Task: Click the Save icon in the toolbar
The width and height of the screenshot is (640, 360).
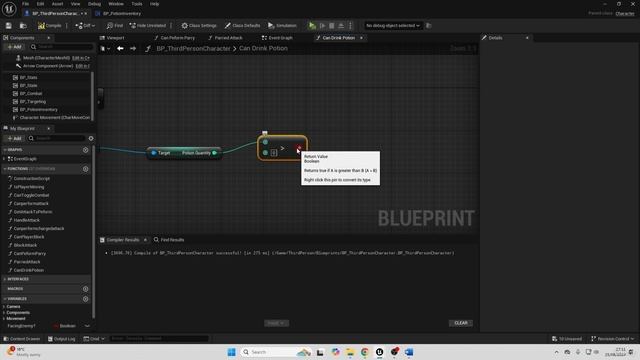Action: [9, 26]
